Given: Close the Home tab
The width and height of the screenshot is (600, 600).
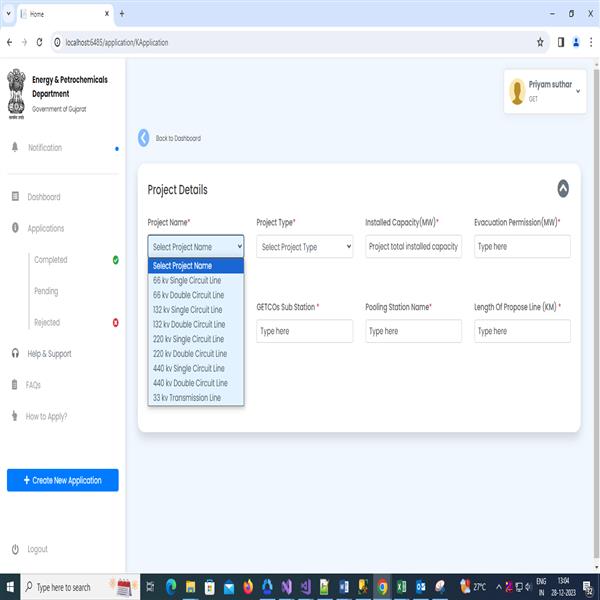Looking at the screenshot, I should click(x=107, y=14).
